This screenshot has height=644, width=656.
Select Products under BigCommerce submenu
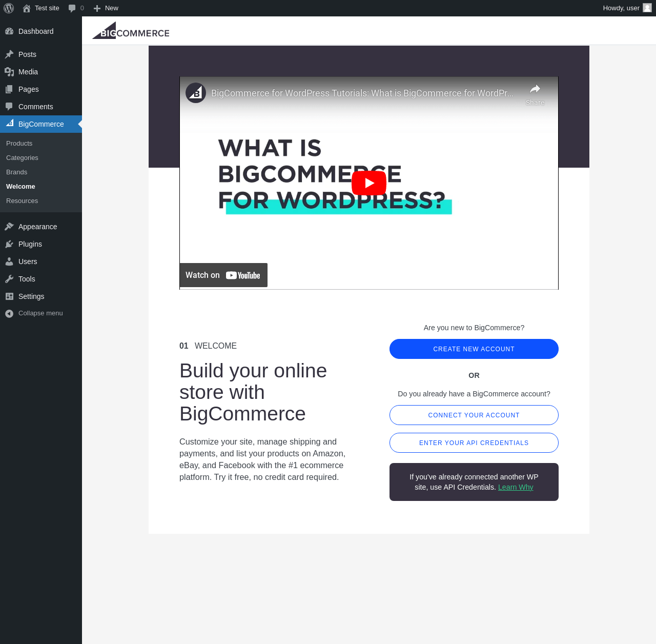click(x=19, y=144)
